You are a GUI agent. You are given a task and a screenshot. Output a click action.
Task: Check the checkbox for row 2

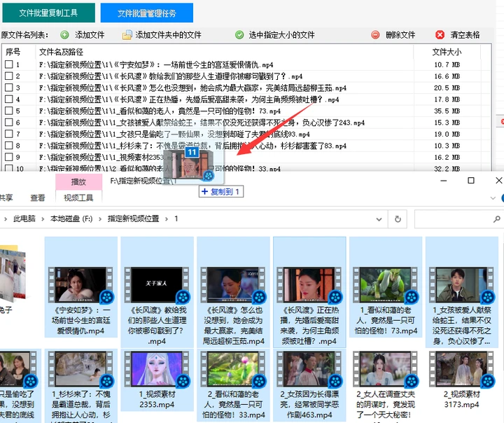(x=9, y=76)
